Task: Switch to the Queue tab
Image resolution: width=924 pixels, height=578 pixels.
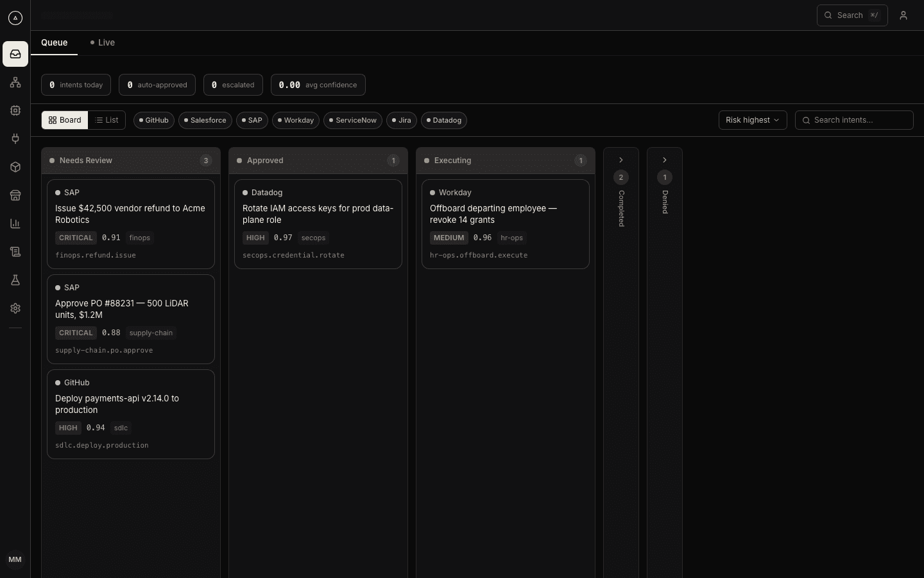Action: [55, 42]
